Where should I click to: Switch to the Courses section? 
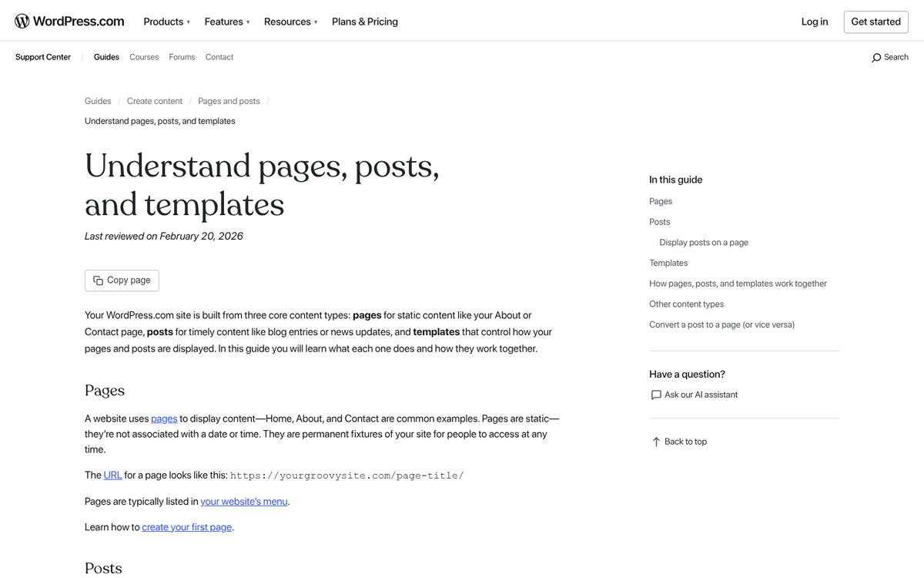coord(144,57)
